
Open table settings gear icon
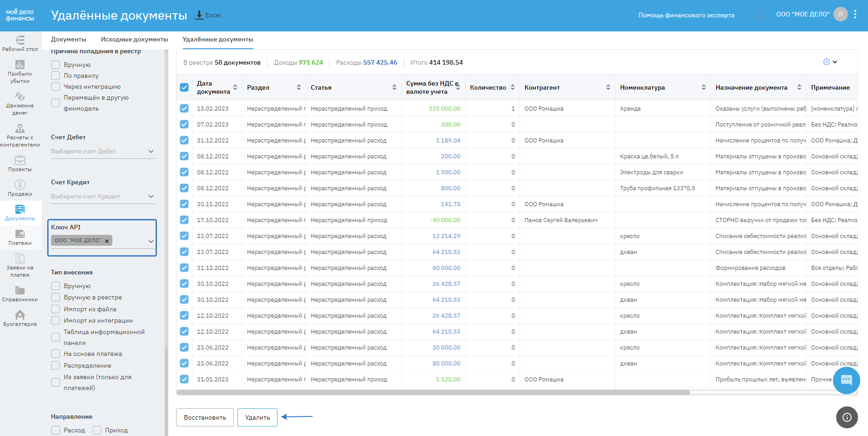(x=827, y=62)
